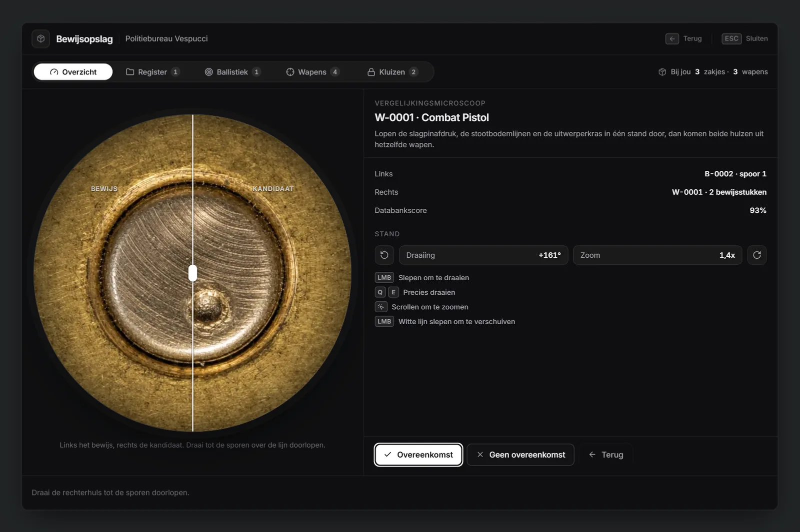Click the Databankscore label
Image resolution: width=800 pixels, height=532 pixels.
(x=400, y=211)
